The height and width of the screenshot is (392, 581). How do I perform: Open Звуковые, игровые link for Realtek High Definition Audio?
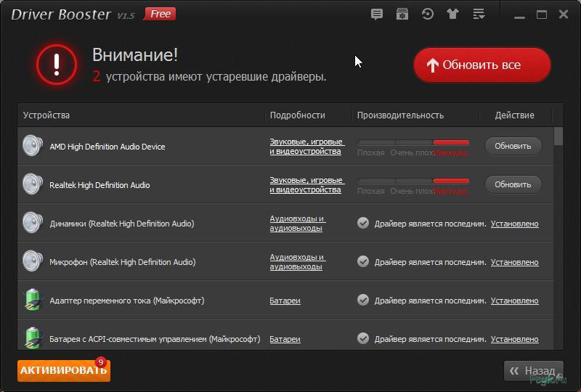[x=306, y=185]
